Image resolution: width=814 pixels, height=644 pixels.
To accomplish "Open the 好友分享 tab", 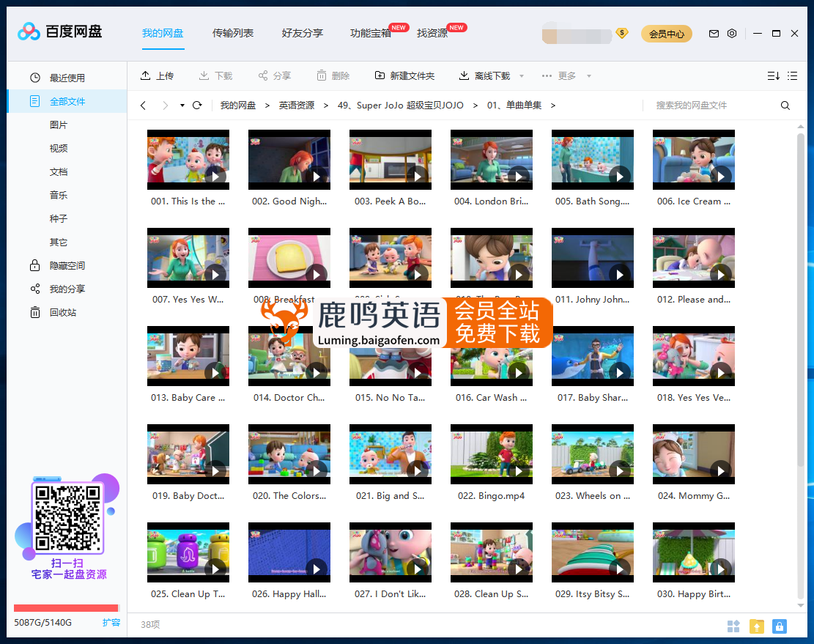I will coord(302,33).
